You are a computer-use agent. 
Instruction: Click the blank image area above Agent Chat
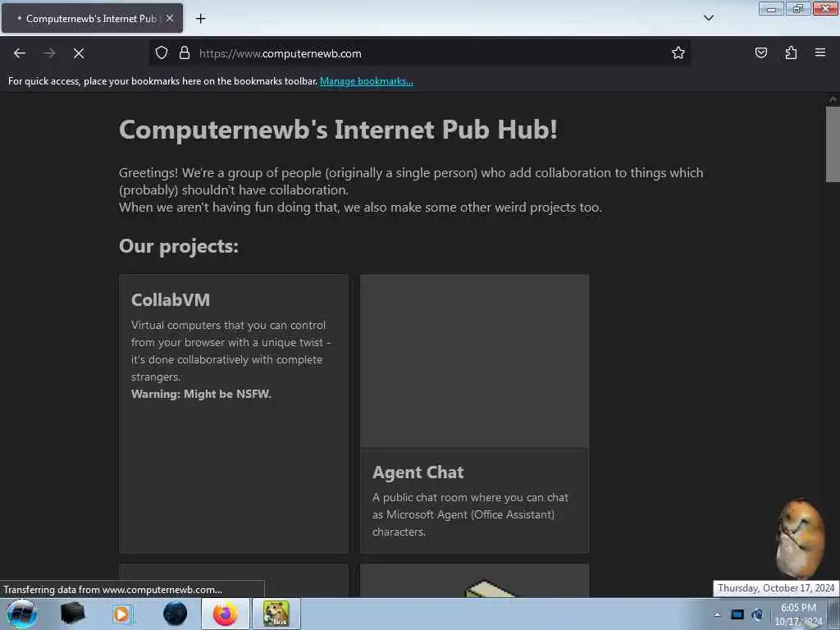[475, 361]
